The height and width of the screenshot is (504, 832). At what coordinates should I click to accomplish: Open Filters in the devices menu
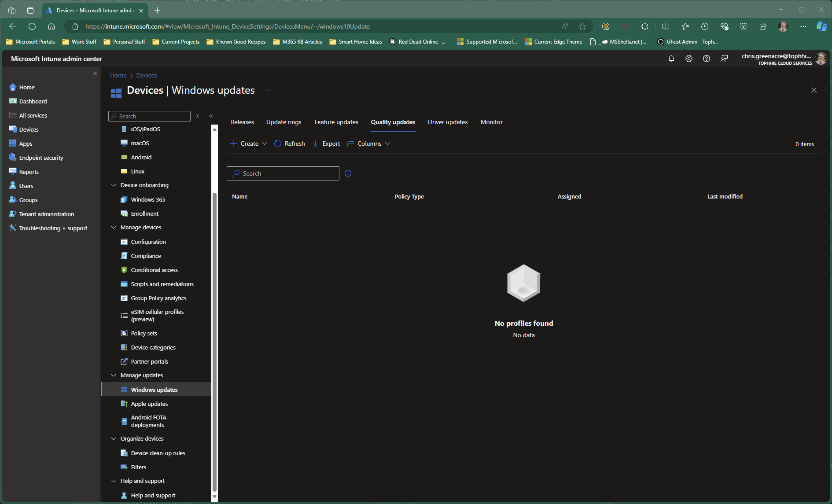[x=138, y=467]
